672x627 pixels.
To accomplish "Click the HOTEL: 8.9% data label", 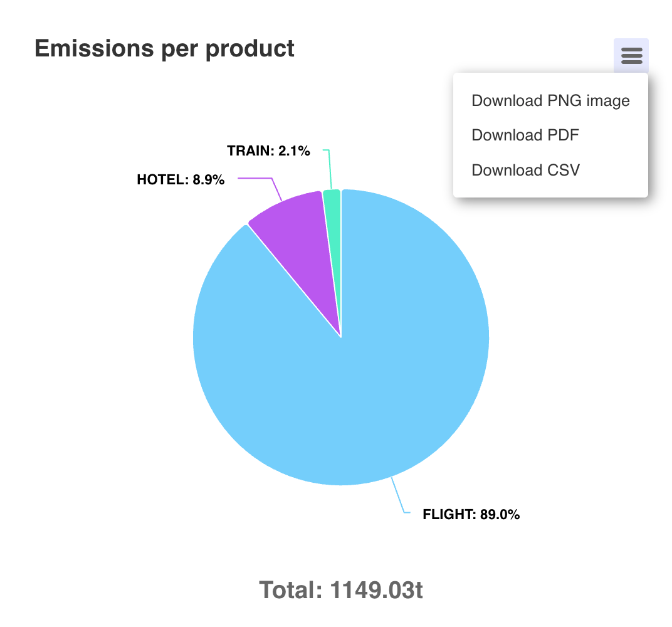I will coord(181,179).
